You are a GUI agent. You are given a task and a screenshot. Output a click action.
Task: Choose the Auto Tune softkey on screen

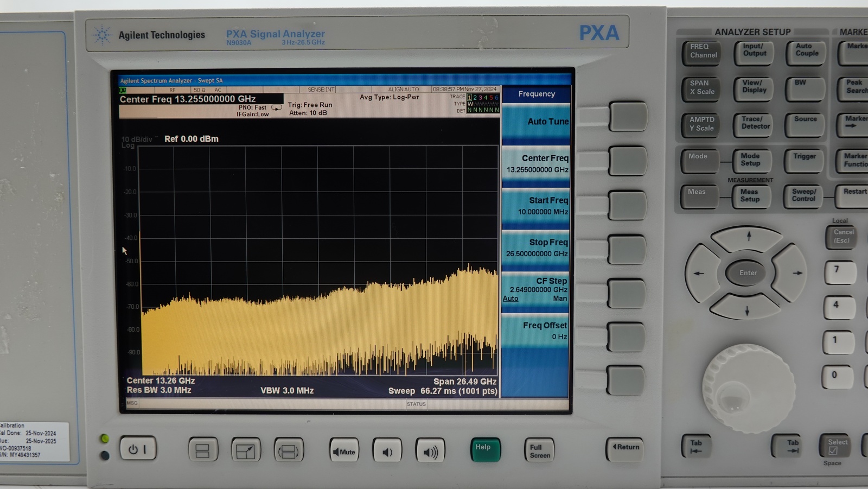[x=535, y=122]
